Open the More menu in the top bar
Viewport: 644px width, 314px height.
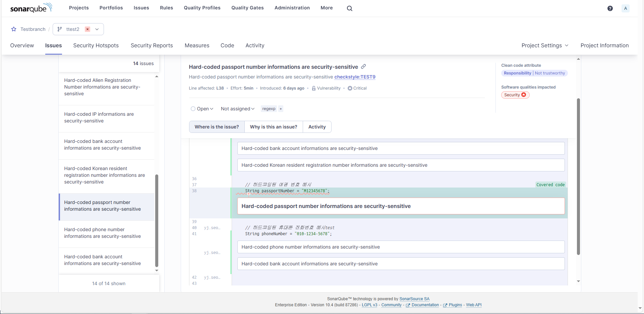pos(327,8)
